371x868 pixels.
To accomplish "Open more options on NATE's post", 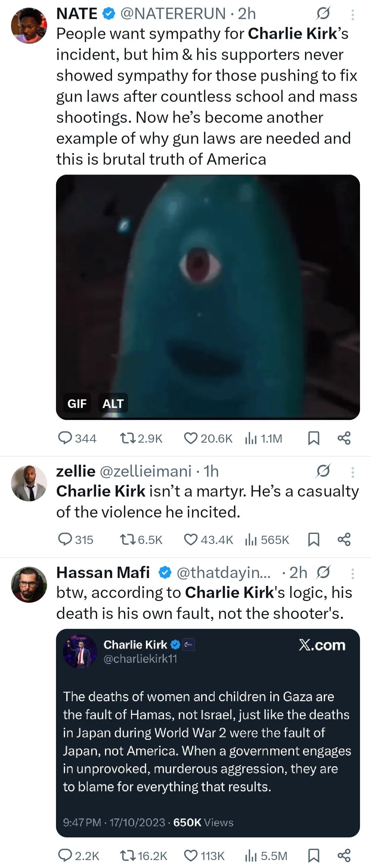I will point(352,15).
